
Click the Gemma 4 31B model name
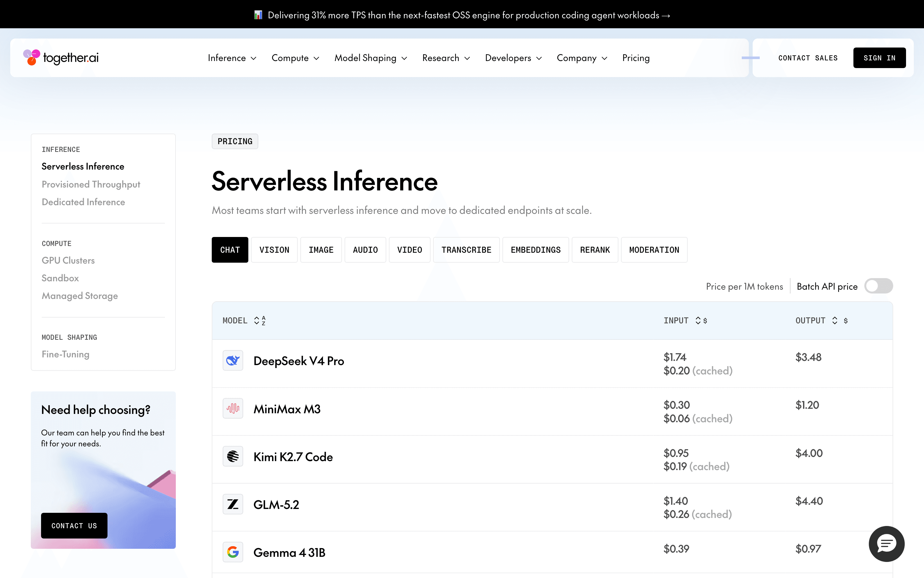tap(289, 552)
